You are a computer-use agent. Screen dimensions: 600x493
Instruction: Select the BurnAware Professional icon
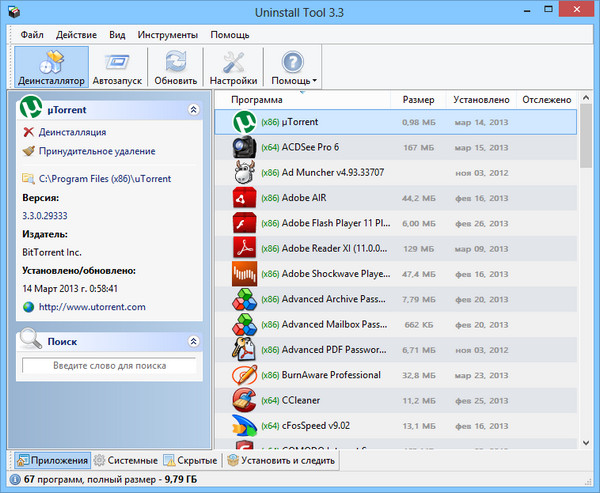point(245,375)
